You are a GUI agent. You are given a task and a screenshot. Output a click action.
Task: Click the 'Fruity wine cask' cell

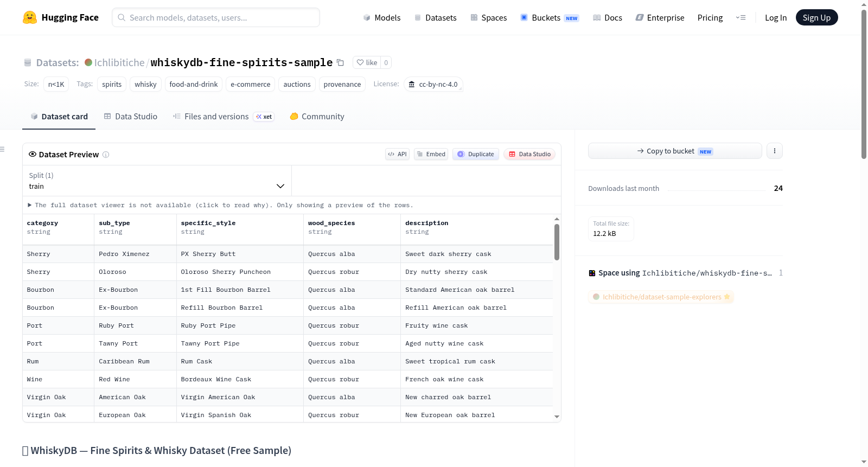(477, 325)
